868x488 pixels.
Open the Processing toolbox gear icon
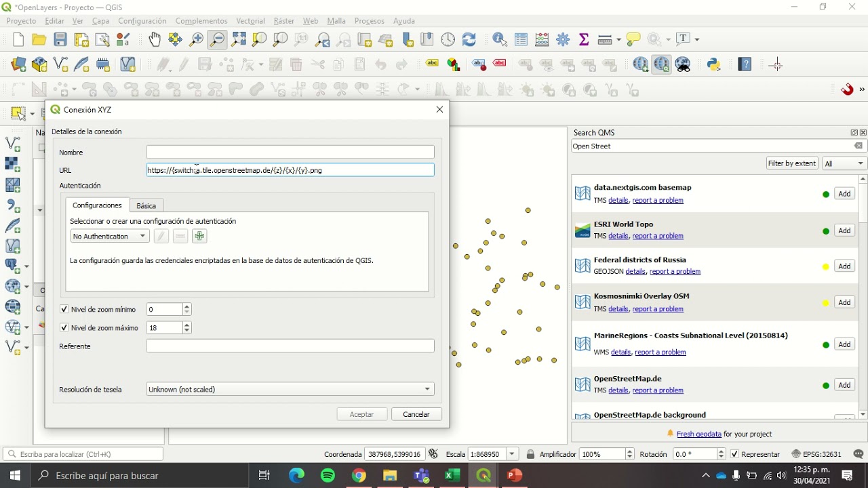coord(563,40)
